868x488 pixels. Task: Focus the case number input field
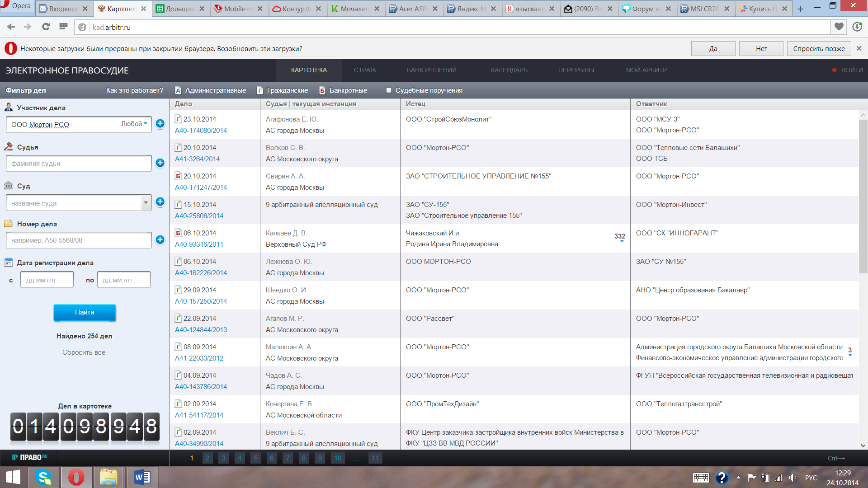point(79,240)
